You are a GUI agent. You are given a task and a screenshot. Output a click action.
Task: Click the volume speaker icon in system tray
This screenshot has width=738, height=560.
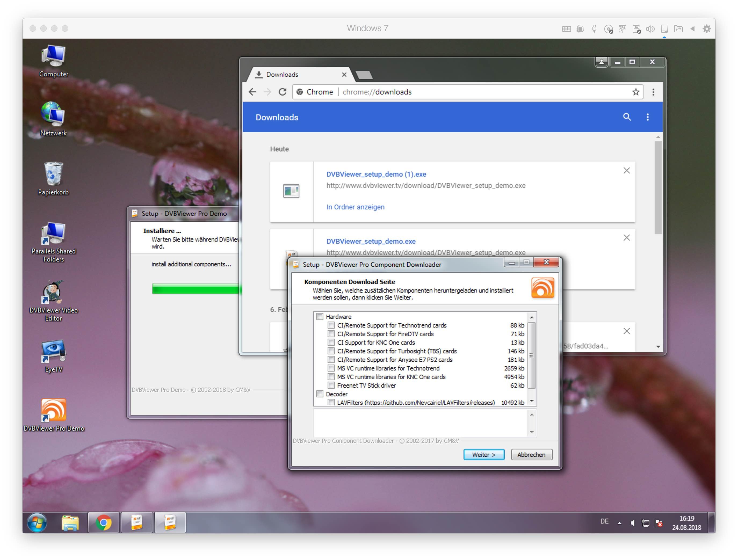(632, 523)
